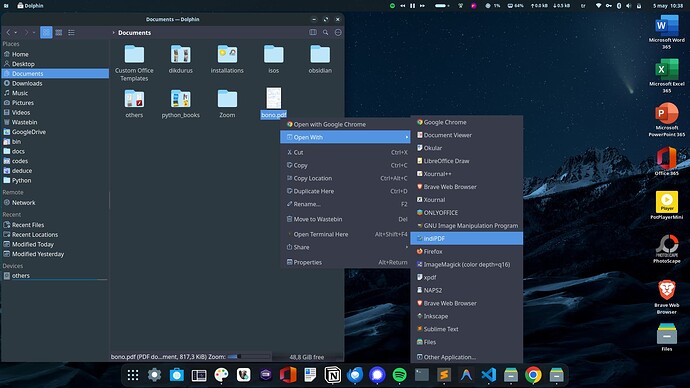
Task: Switch Dolphin to compact view mode
Action: [x=59, y=33]
